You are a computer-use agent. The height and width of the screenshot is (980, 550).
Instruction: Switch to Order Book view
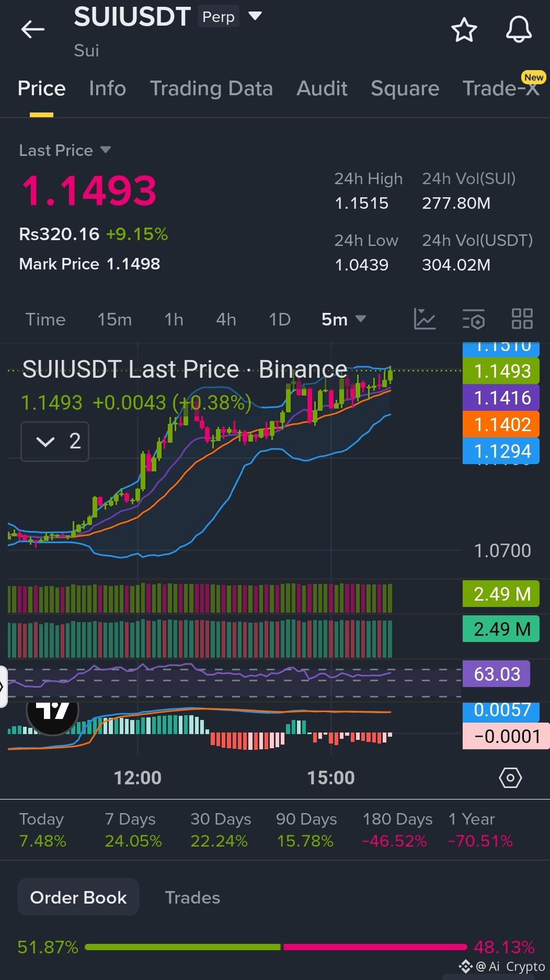coord(78,897)
